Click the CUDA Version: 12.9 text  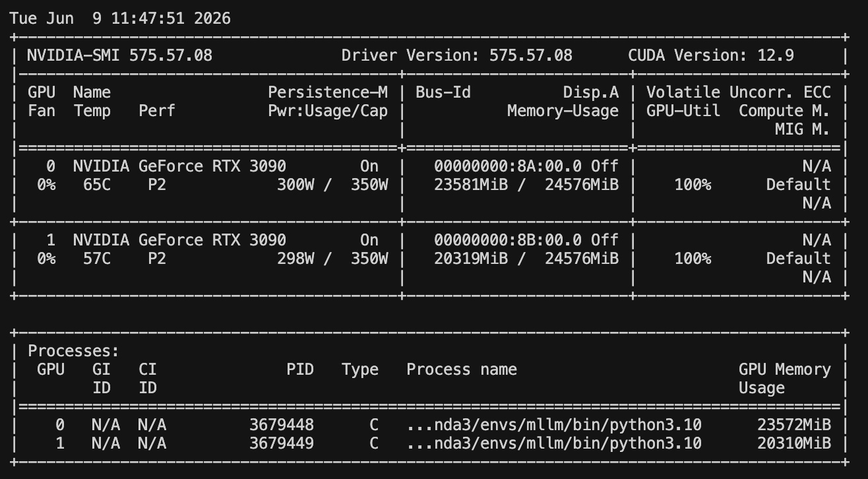tap(711, 55)
